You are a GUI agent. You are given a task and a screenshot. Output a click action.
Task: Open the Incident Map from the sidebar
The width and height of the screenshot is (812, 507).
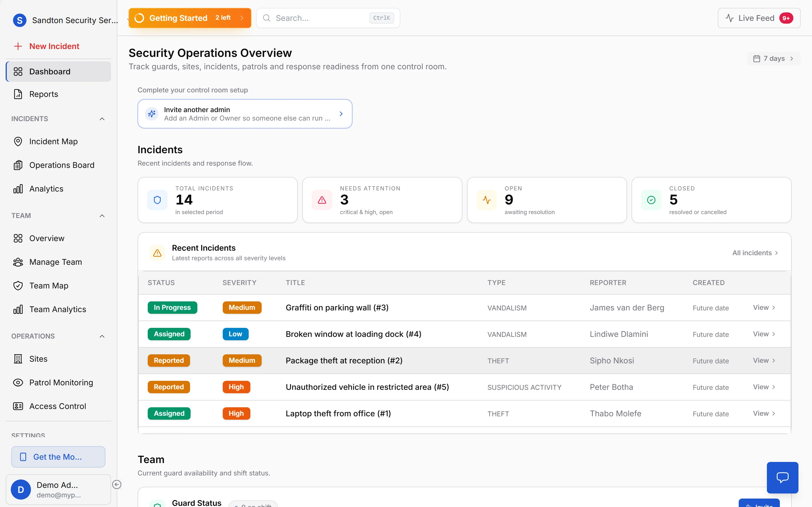click(53, 141)
